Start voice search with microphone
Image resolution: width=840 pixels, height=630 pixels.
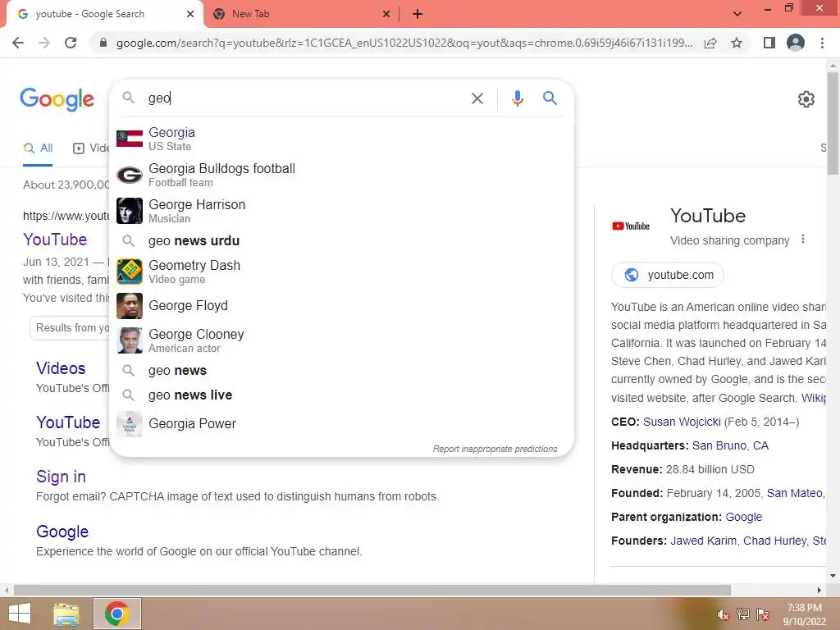pos(517,98)
